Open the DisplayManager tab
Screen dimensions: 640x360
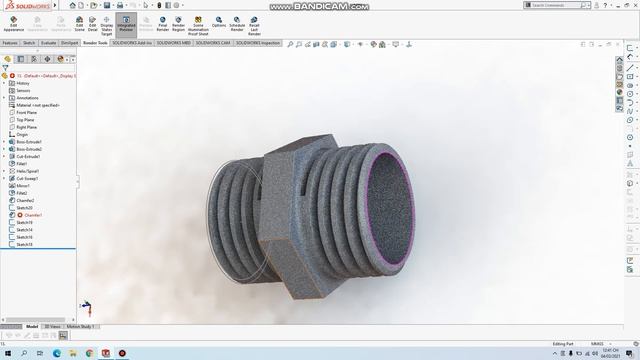click(x=60, y=59)
